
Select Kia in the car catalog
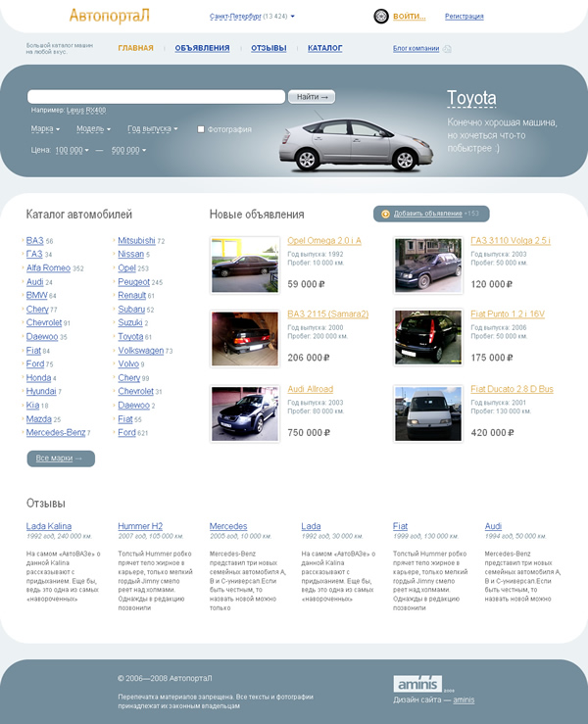[x=32, y=405]
